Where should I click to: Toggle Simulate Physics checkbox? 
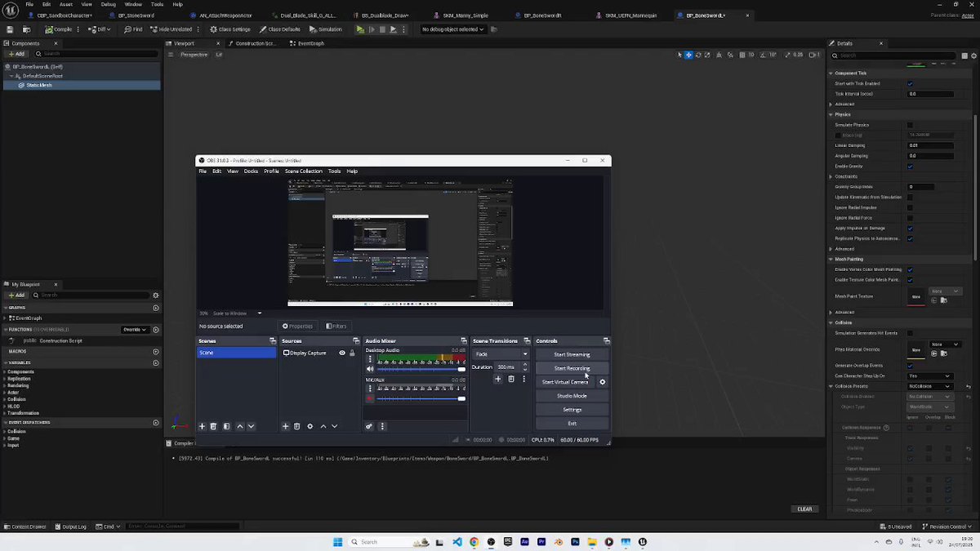pos(910,125)
